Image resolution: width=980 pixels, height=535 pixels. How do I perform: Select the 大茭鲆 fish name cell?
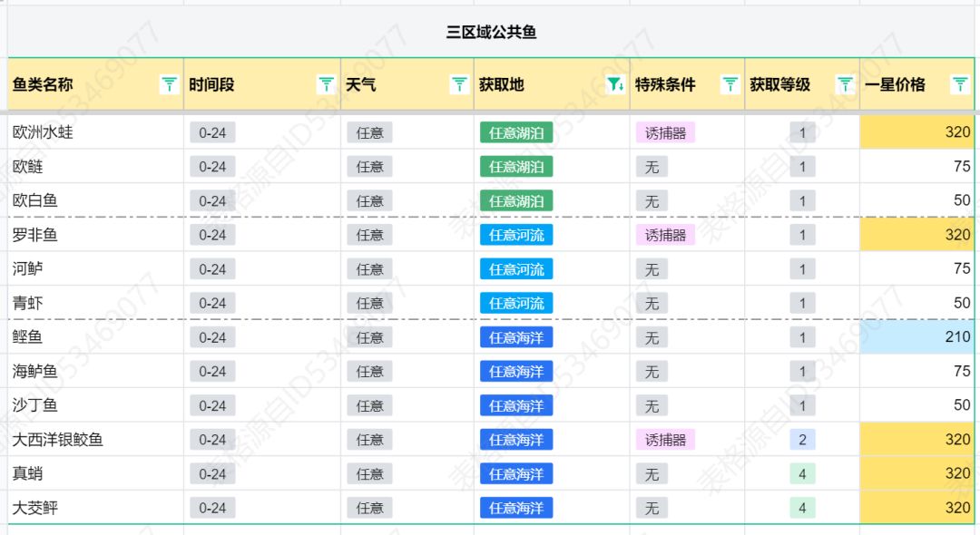95,508
